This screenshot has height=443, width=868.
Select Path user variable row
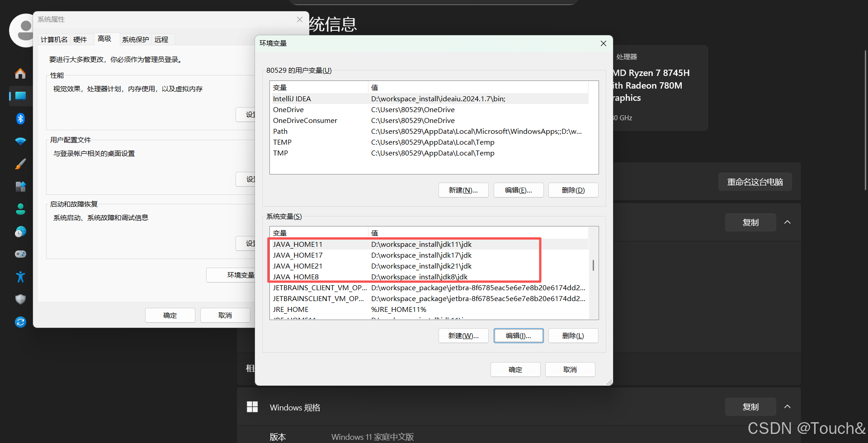coord(429,132)
